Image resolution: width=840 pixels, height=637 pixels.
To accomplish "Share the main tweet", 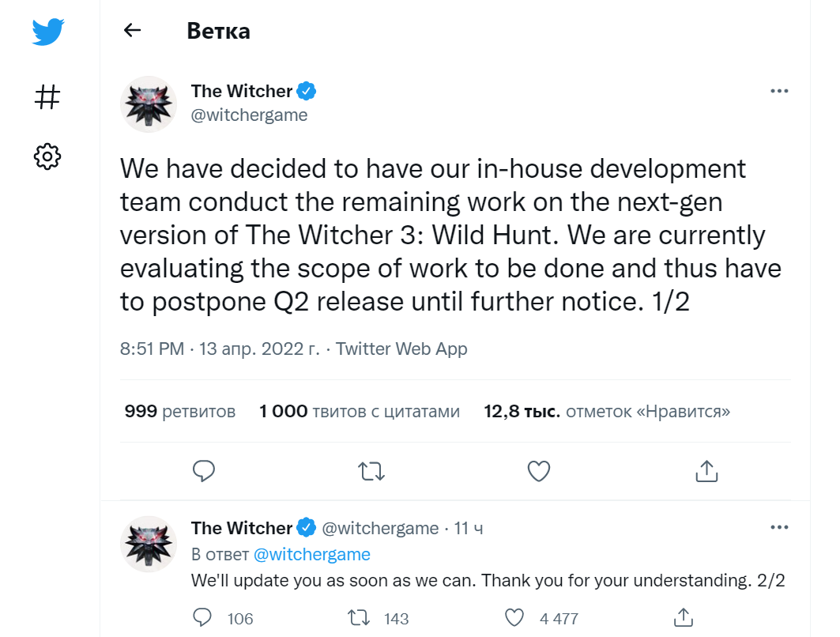I will [706, 471].
